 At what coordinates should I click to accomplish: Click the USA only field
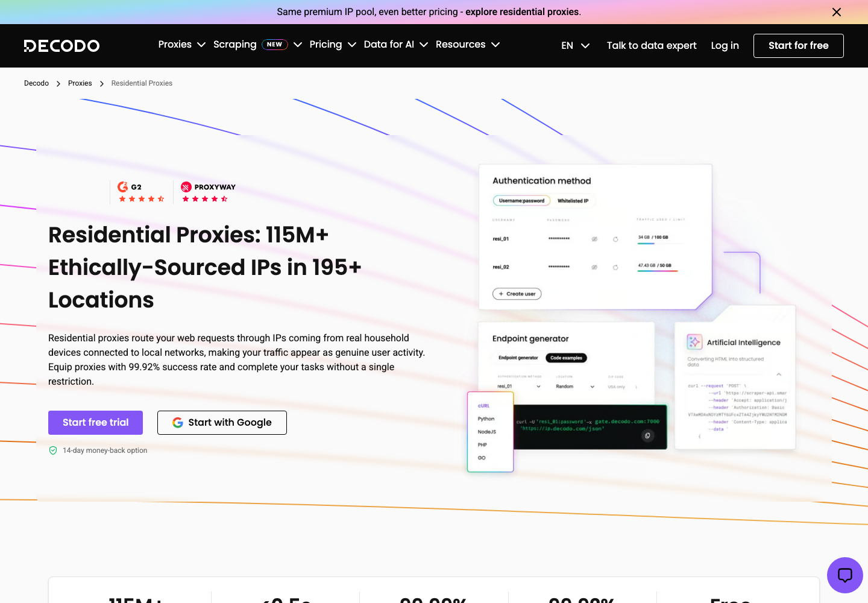[622, 387]
